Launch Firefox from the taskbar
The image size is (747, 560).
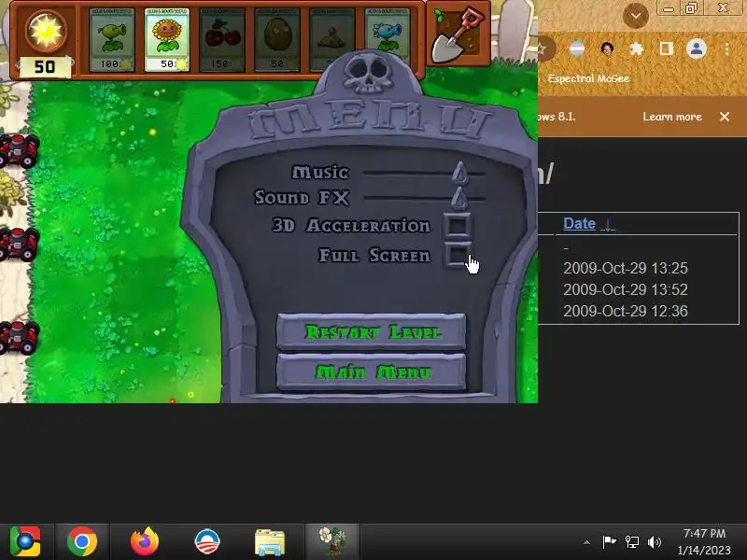click(145, 541)
